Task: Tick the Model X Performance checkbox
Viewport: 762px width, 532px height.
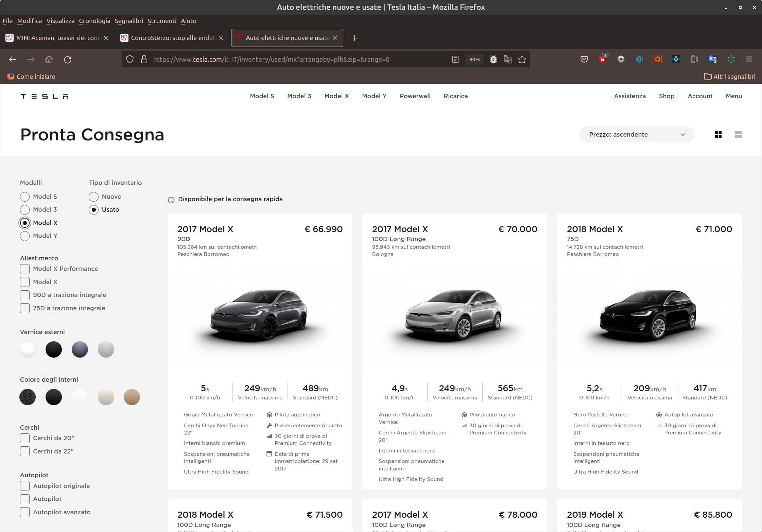Action: tap(25, 269)
